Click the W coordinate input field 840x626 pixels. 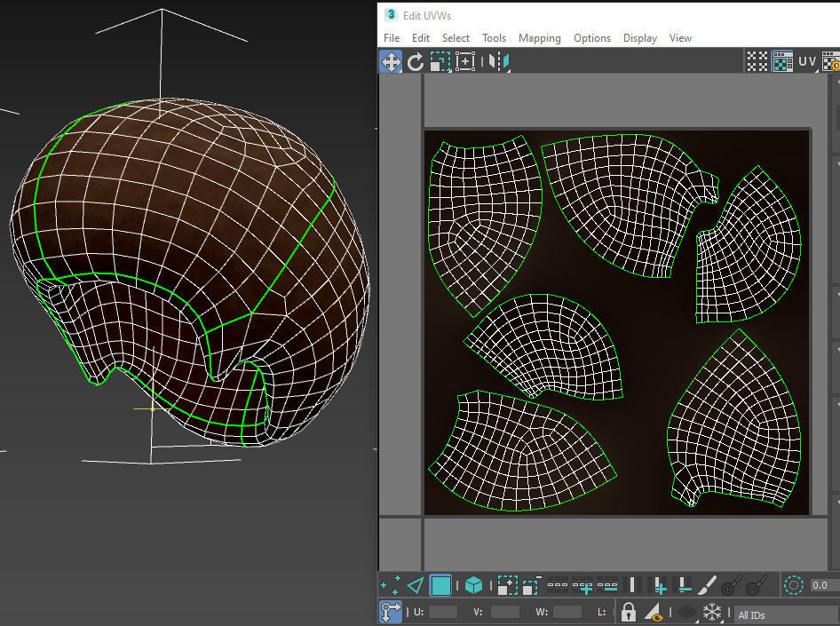[567, 612]
